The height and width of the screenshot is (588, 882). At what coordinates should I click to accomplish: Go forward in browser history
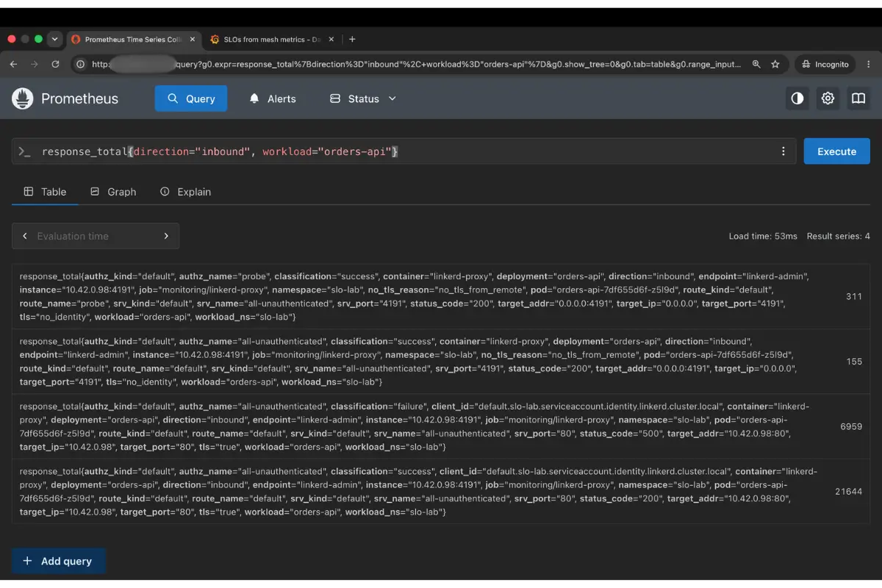coord(35,65)
